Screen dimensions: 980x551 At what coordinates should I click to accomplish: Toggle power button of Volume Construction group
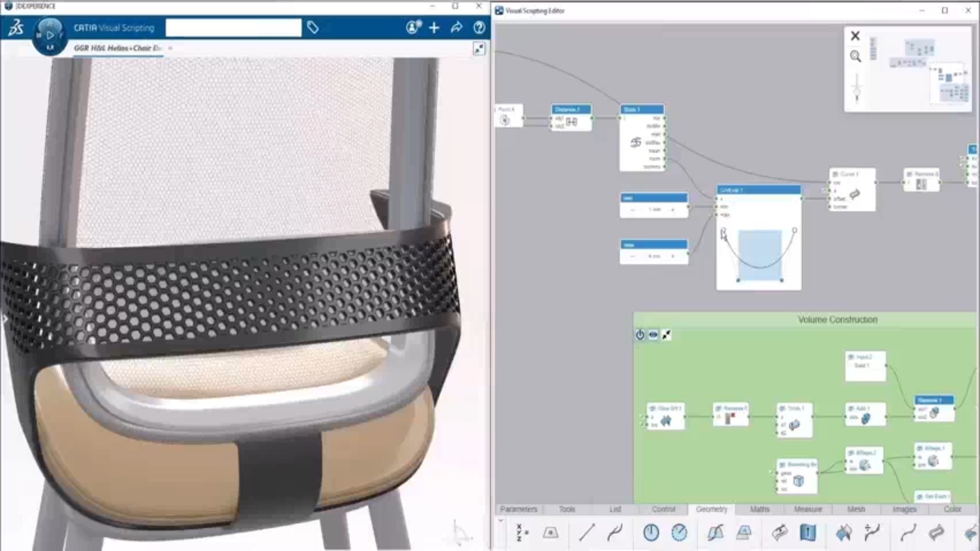tap(640, 335)
